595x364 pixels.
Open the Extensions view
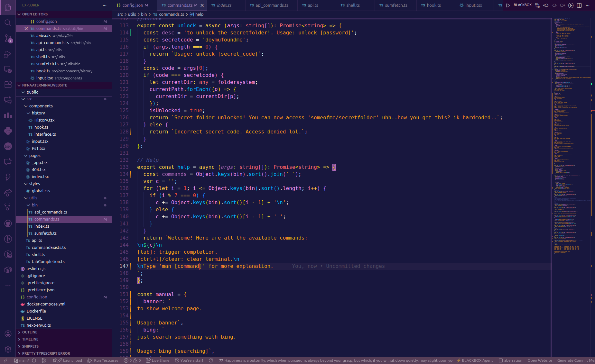pos(8,85)
